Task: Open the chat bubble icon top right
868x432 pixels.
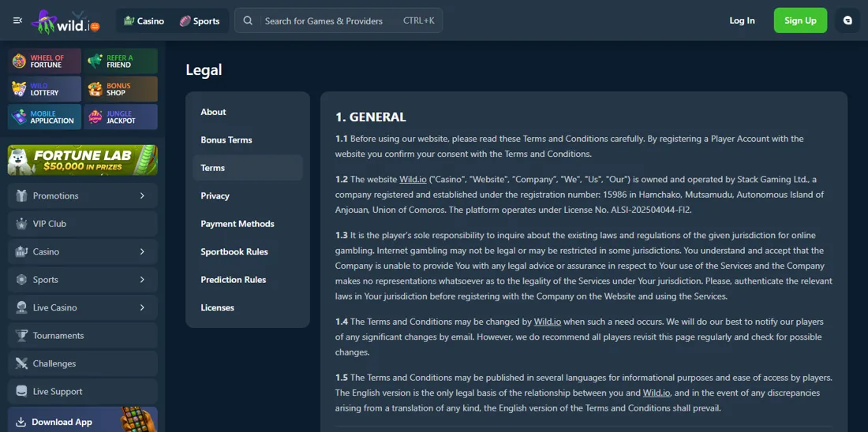Action: [847, 20]
